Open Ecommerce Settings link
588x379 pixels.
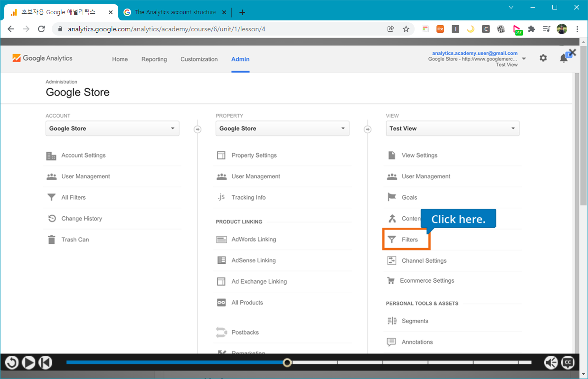point(427,281)
